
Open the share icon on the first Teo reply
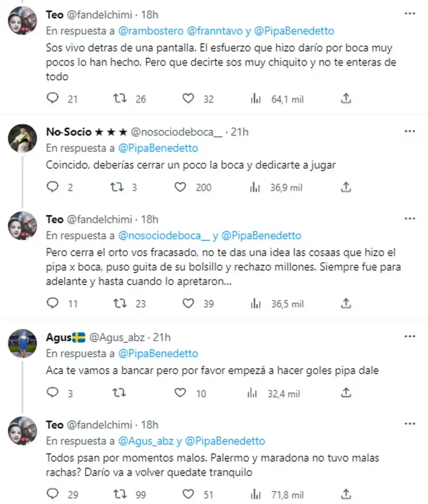(346, 99)
